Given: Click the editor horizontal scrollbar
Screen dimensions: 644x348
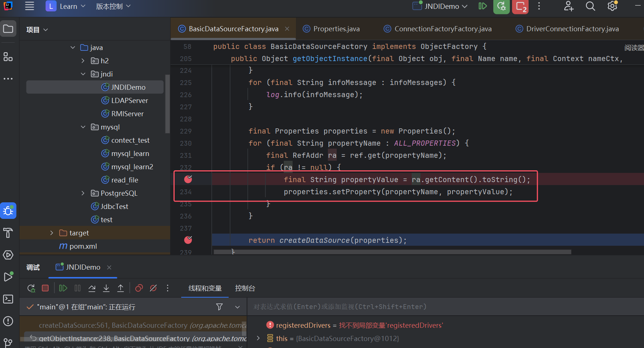Looking at the screenshot, I should coord(392,252).
